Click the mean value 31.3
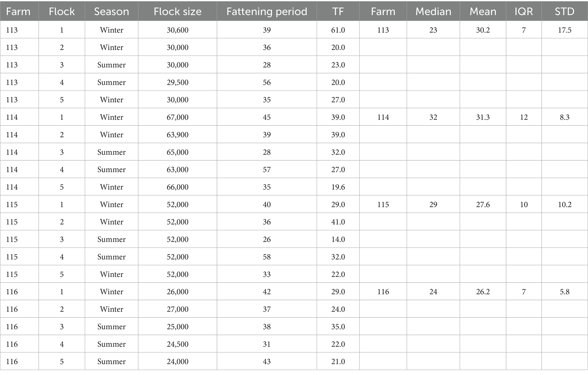The height and width of the screenshot is (375, 588). point(483,117)
